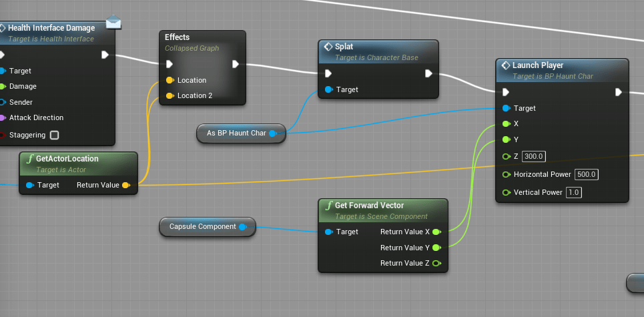Click the Location 2 input pin on Effects
Screen dimensions: 644x317
point(170,95)
